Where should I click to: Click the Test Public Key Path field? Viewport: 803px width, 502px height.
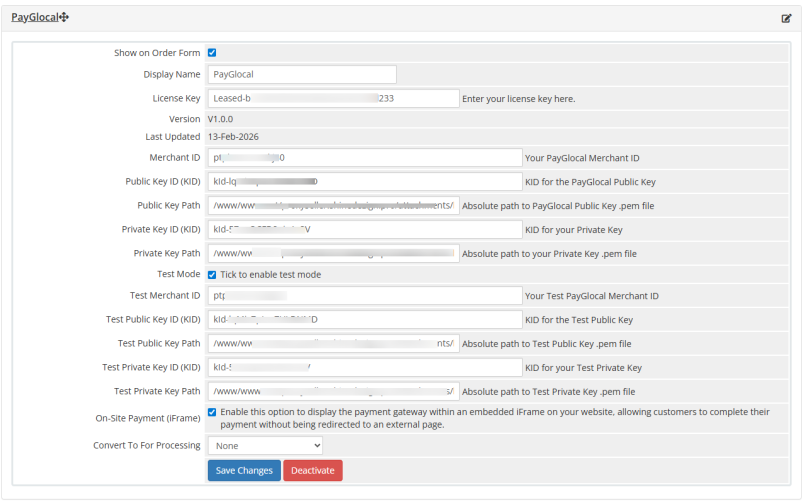(333, 344)
